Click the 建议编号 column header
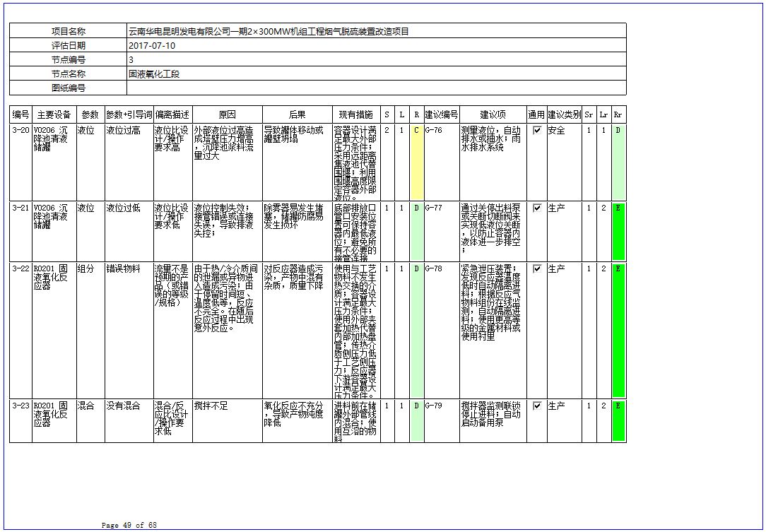 441,114
